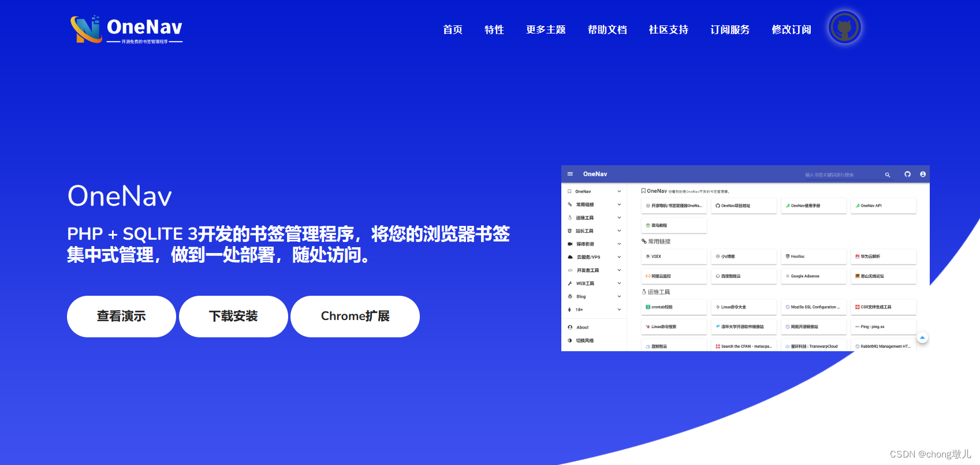Click the 下载安装 button
The width and height of the screenshot is (980, 465).
coord(233,317)
